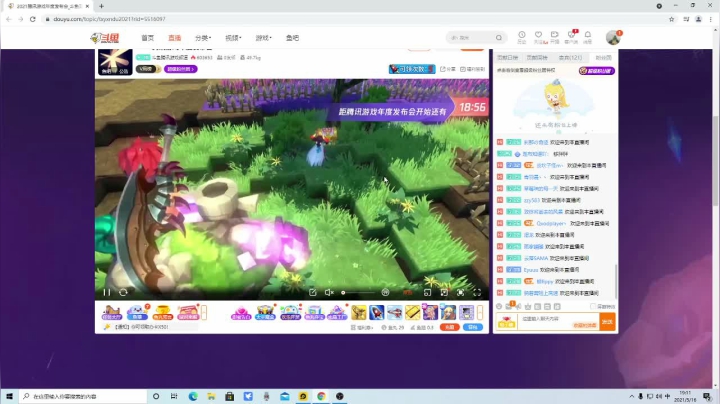Open the 首页 home navigation item

pos(147,38)
